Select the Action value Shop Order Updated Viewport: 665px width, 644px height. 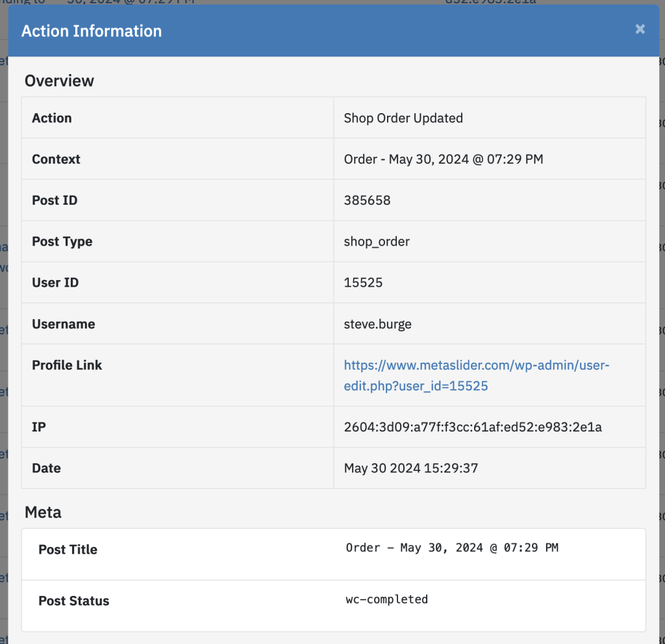pyautogui.click(x=403, y=118)
